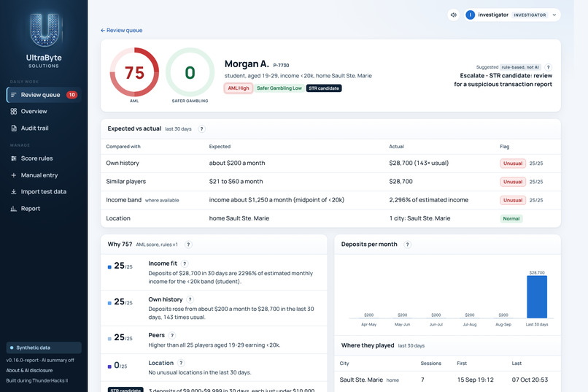Image resolution: width=588 pixels, height=392 pixels.
Task: Click the "$28,700 (143× usual)" value
Action: pos(419,163)
